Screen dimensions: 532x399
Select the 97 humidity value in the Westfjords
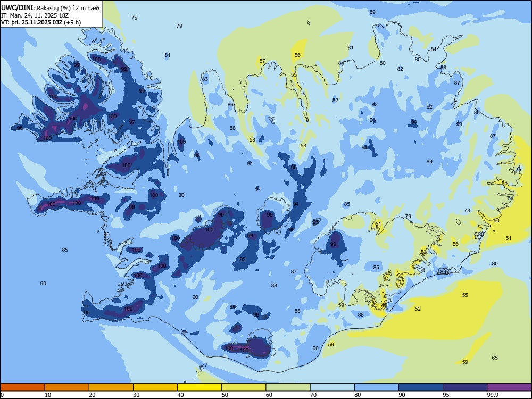132,122
